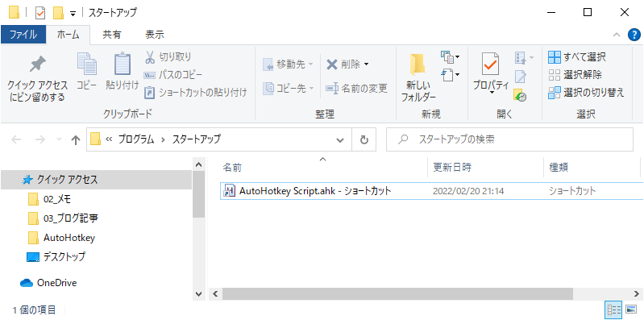Click the Open dropdown icon in 開く group

[x=524, y=57]
